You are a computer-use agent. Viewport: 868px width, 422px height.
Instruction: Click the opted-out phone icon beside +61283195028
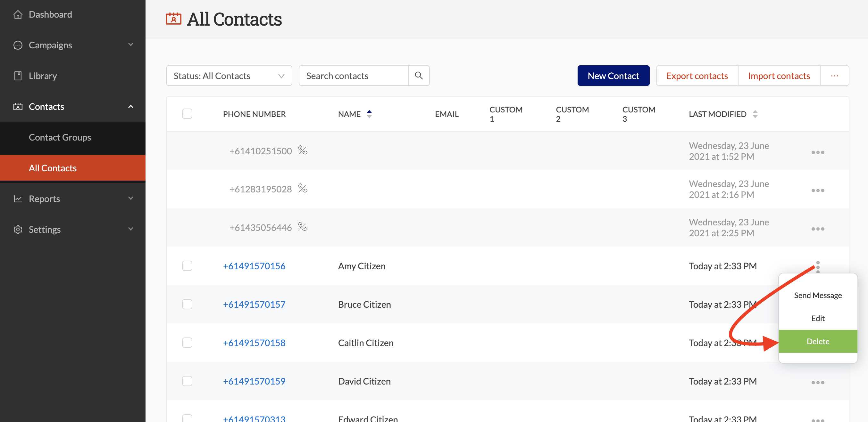pos(303,188)
